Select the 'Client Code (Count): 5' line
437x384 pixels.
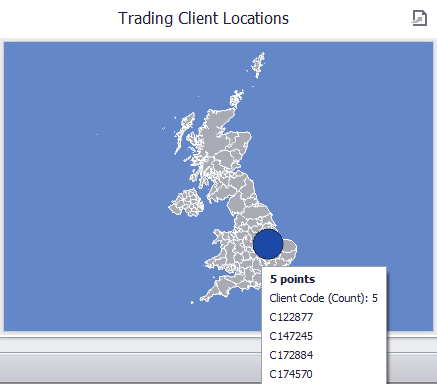point(324,298)
